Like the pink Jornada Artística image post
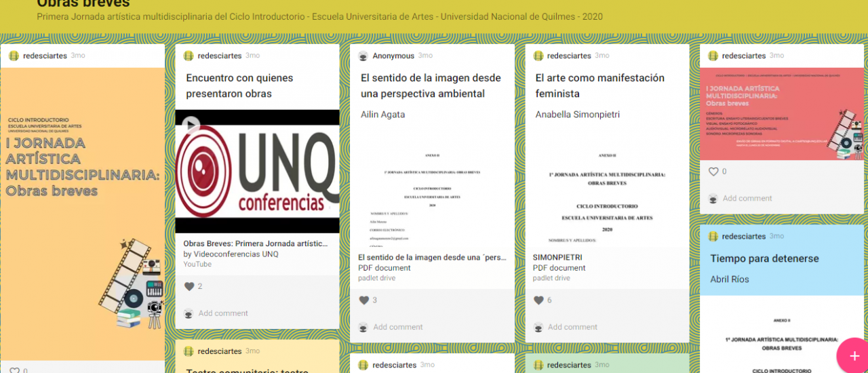Screen dimensions: 868x373 click(x=713, y=172)
